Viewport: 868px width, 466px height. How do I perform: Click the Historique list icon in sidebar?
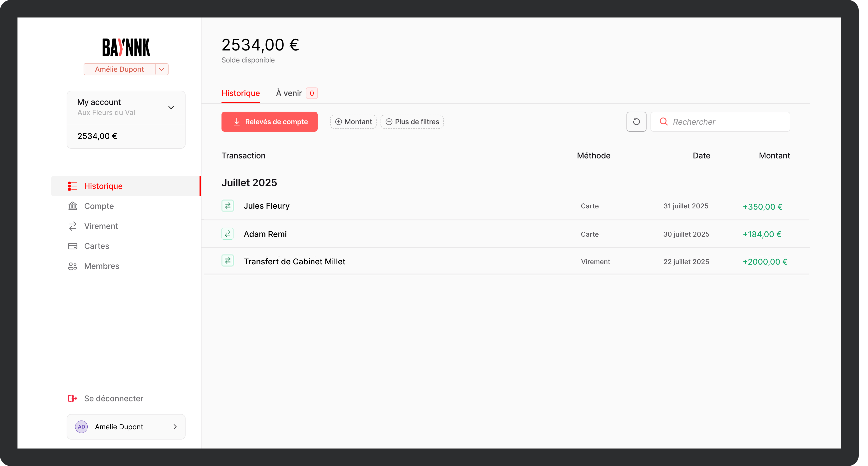[x=72, y=186]
